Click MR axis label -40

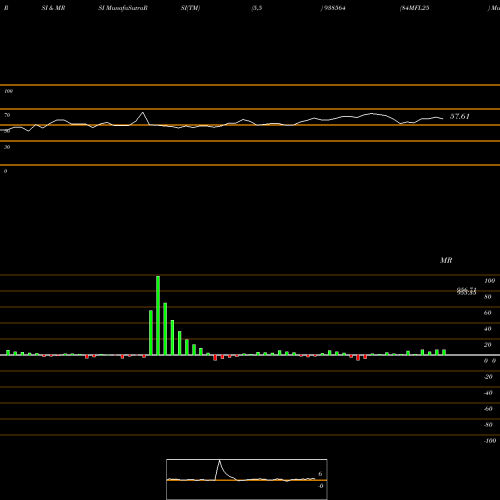coord(488,393)
